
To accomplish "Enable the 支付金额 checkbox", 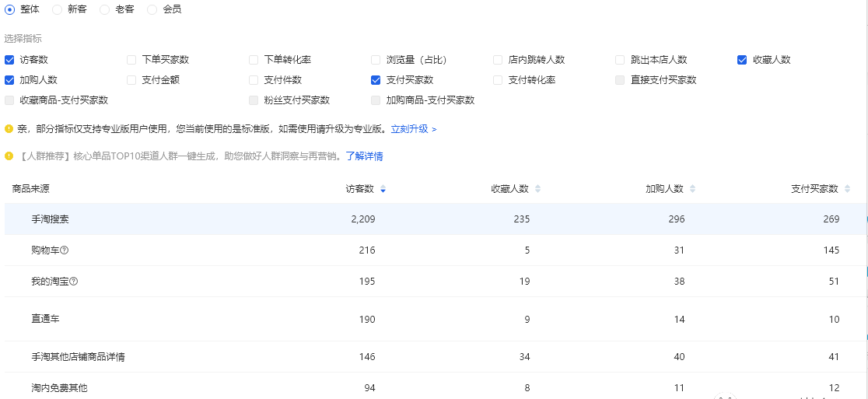I will pos(131,79).
